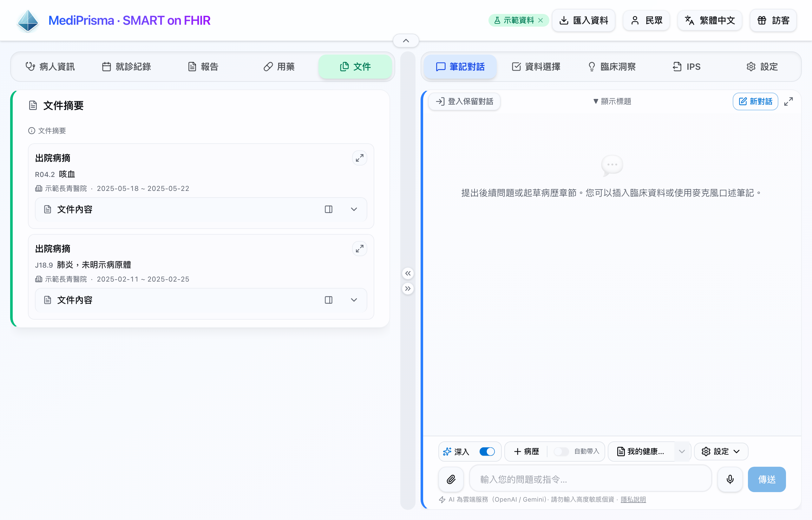Expand the 肺炎 discharge summary card fullscreen
This screenshot has width=812, height=520.
(360, 249)
